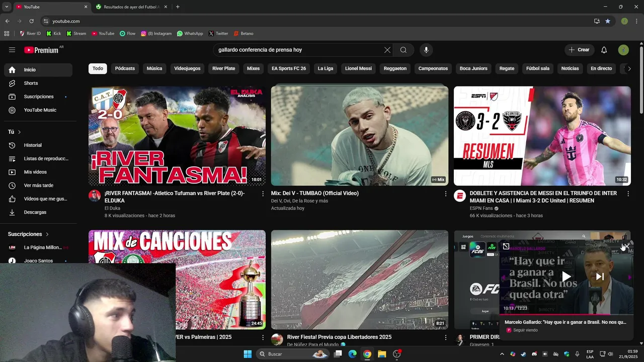Open the YouTube hamburger guide menu
The height and width of the screenshot is (362, 644).
(12, 50)
